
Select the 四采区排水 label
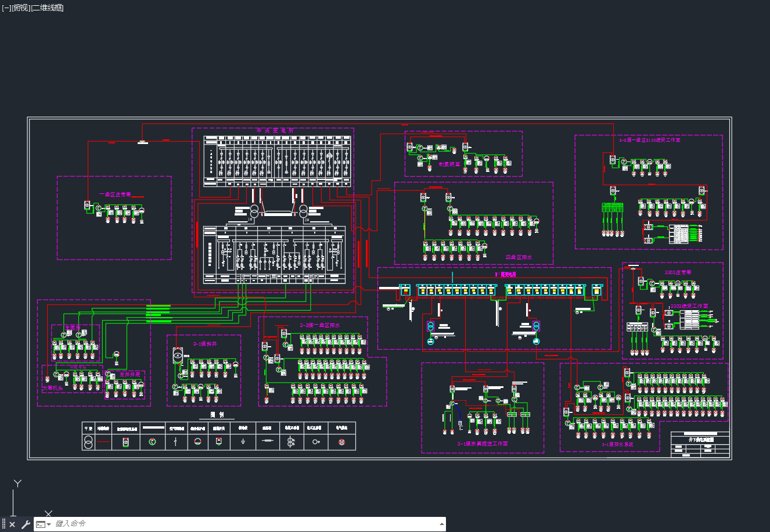519,257
